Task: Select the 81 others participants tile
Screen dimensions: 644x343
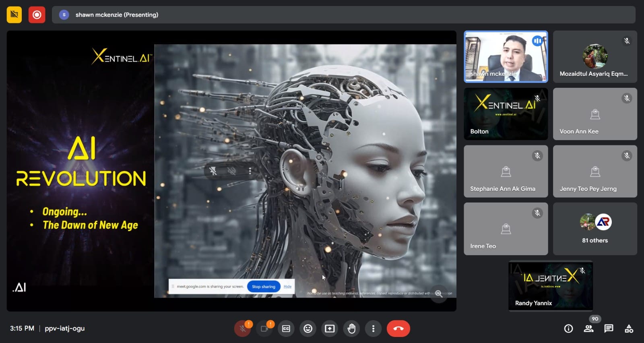Action: click(x=594, y=229)
